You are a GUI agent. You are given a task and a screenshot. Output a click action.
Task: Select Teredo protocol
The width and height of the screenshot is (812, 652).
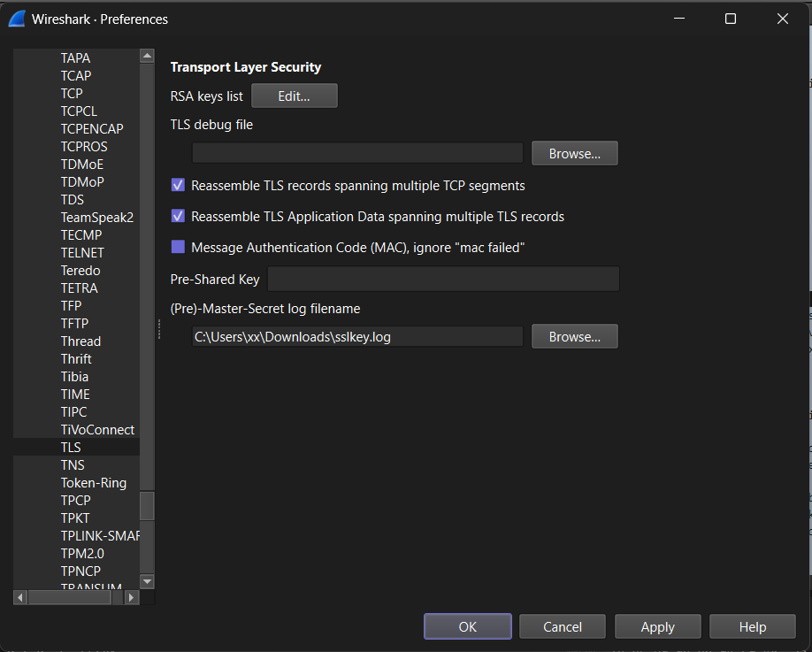pyautogui.click(x=80, y=271)
